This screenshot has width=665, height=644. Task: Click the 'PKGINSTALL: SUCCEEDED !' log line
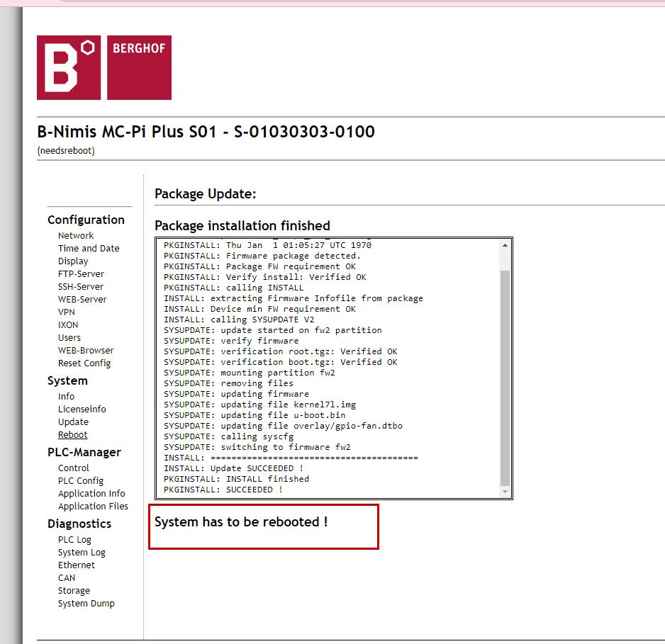[223, 490]
